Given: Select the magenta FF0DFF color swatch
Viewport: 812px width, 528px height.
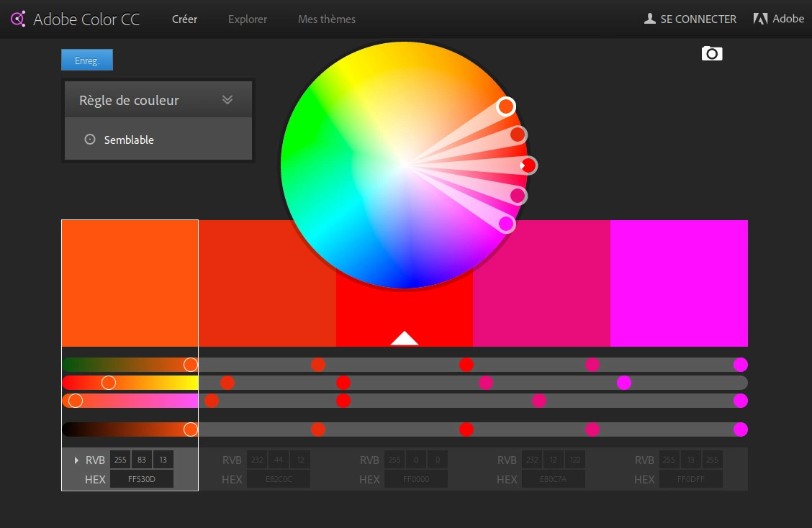Looking at the screenshot, I should (x=679, y=283).
